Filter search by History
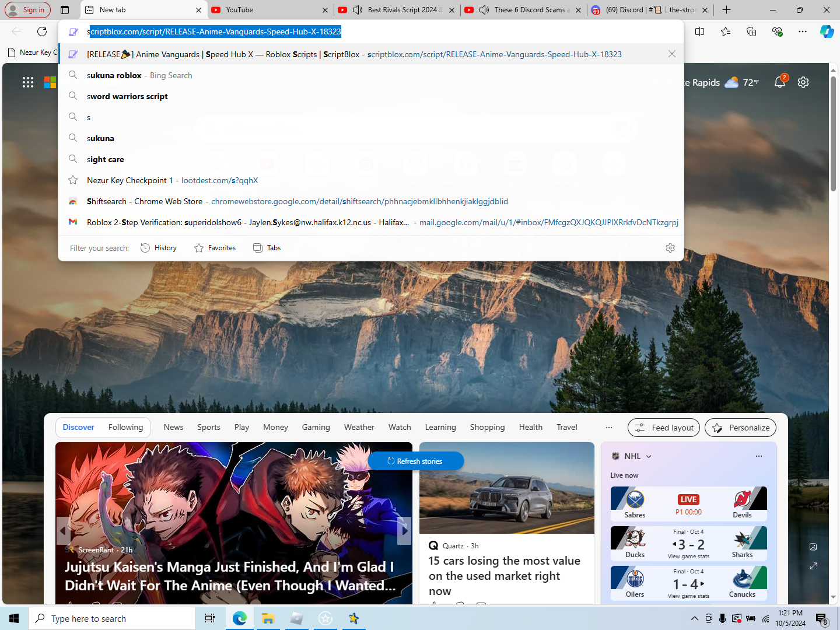This screenshot has height=630, width=840. click(159, 248)
